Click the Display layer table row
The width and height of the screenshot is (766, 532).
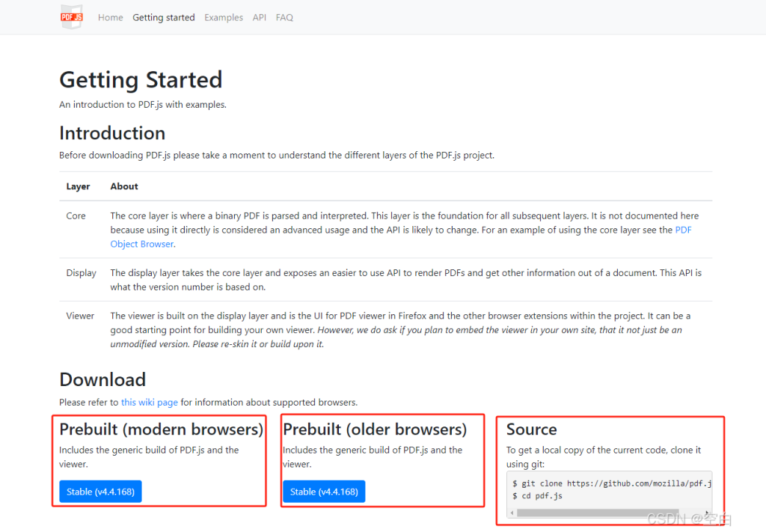pos(385,280)
